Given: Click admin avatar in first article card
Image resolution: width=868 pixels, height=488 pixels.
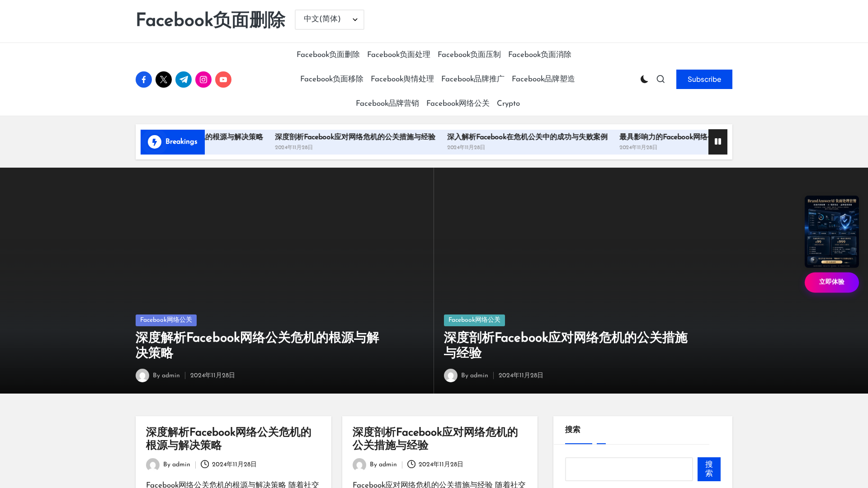Looking at the screenshot, I should [153, 465].
